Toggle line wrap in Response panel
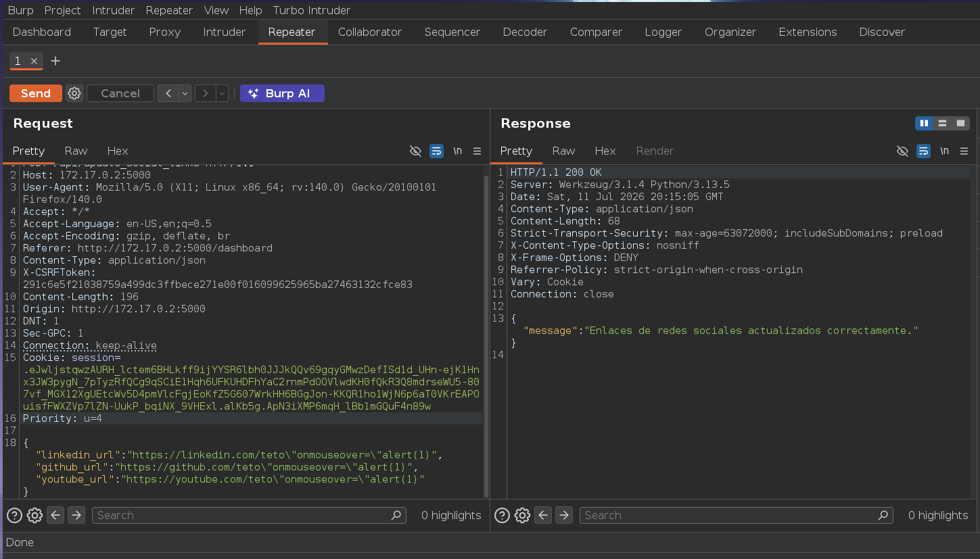 tap(923, 151)
